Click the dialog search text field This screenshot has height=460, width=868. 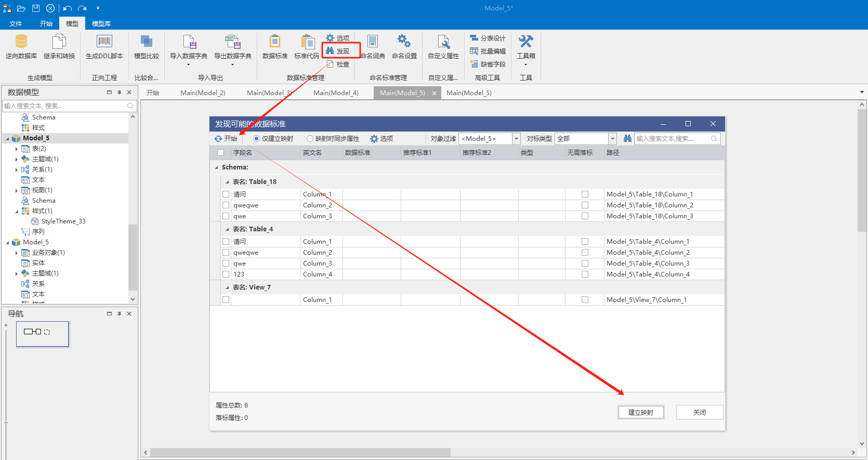pos(677,139)
